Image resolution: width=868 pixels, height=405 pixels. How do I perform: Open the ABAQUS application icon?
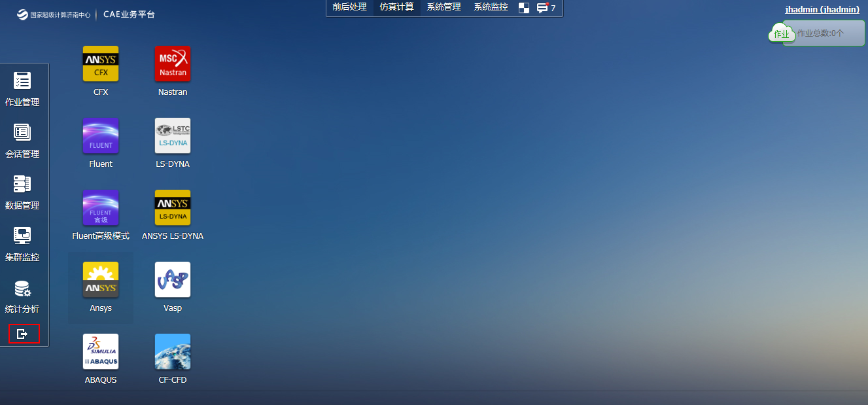pyautogui.click(x=101, y=351)
